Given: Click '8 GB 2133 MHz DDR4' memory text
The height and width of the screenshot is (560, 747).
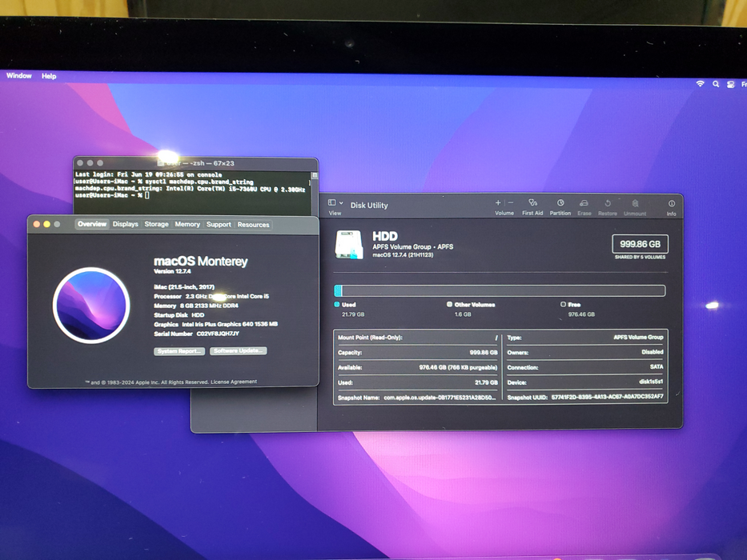Looking at the screenshot, I should pos(209,306).
